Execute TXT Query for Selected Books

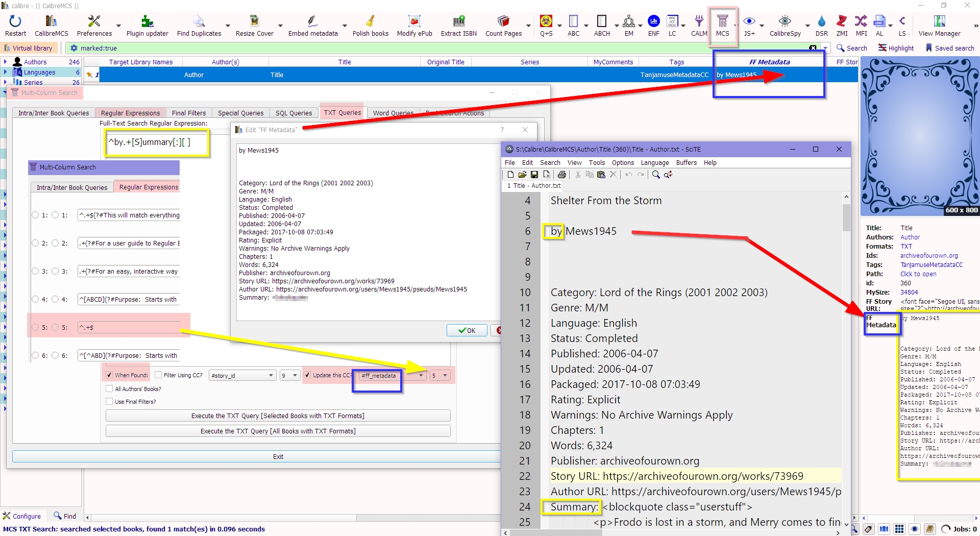pyautogui.click(x=278, y=416)
